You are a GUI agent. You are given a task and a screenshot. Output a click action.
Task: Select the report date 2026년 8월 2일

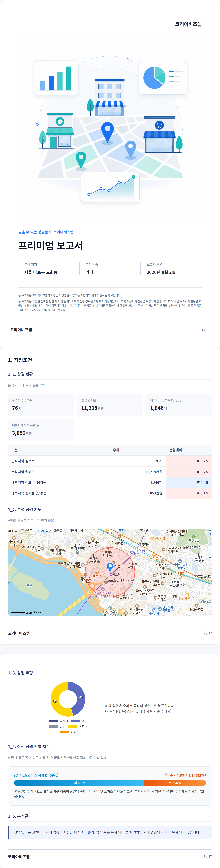[161, 272]
